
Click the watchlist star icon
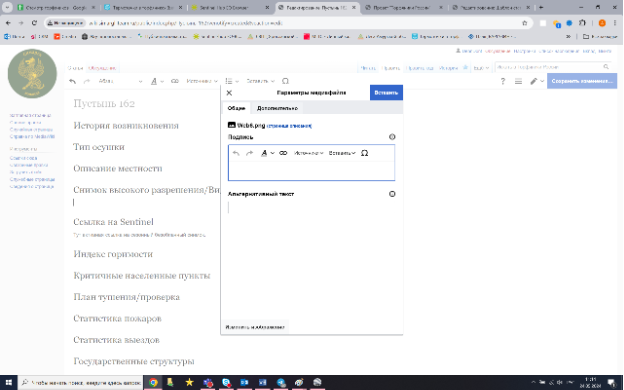click(465, 67)
